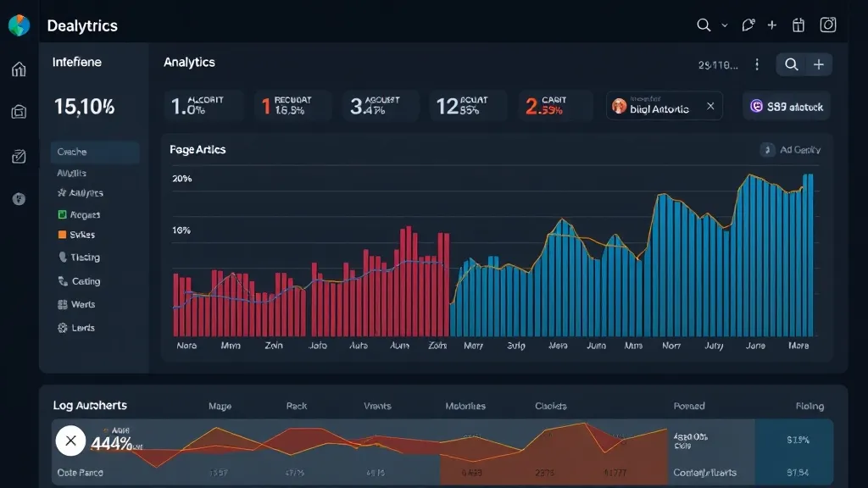Select the 1.0% ALCORIT metric card
Image resolution: width=868 pixels, height=488 pixels.
pyautogui.click(x=203, y=106)
